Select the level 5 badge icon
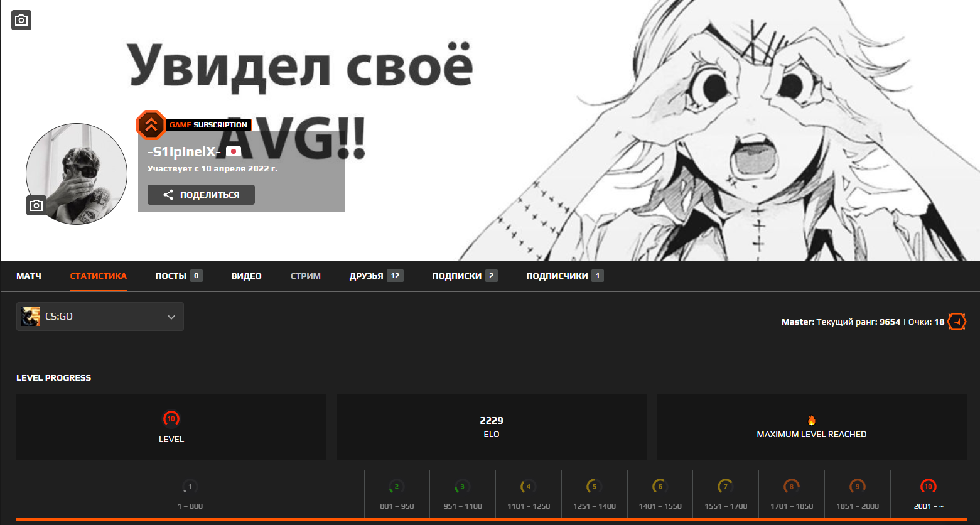The image size is (980, 525). pyautogui.click(x=595, y=486)
